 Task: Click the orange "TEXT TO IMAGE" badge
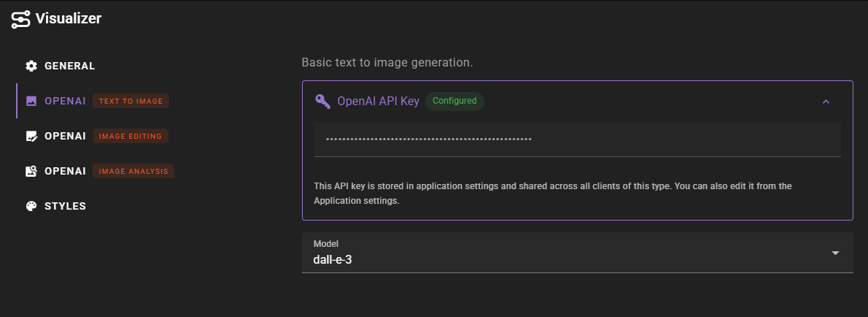pyautogui.click(x=131, y=101)
